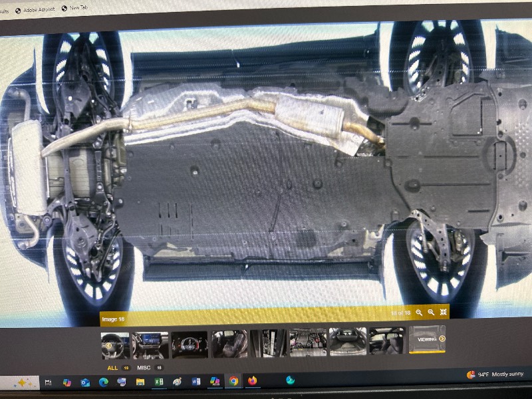Toggle fullscreen with the expand icon

pyautogui.click(x=444, y=312)
